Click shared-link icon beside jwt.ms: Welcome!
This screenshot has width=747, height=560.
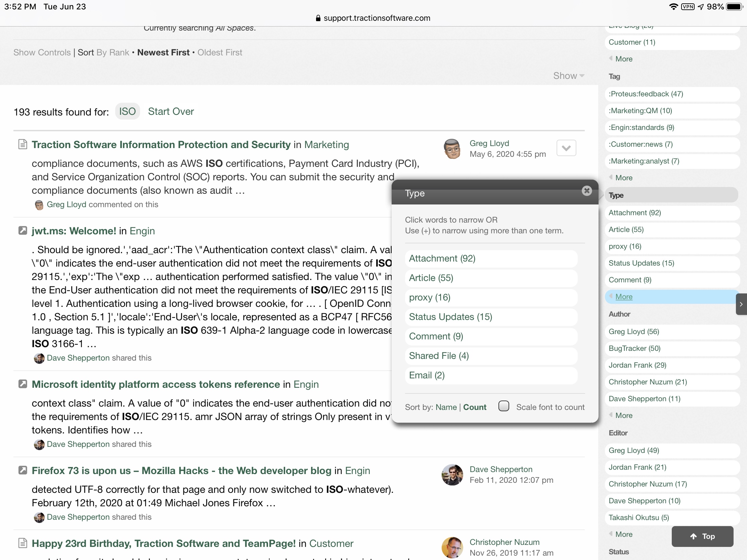pyautogui.click(x=23, y=231)
